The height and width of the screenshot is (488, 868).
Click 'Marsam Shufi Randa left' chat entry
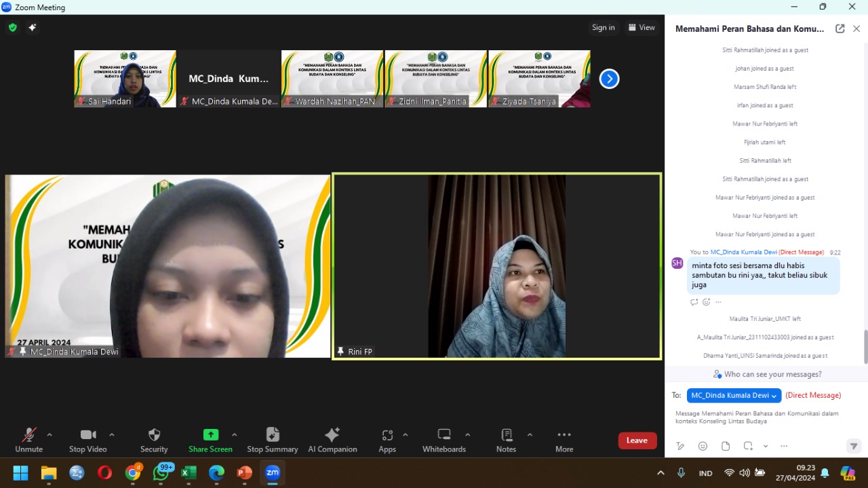(x=765, y=87)
